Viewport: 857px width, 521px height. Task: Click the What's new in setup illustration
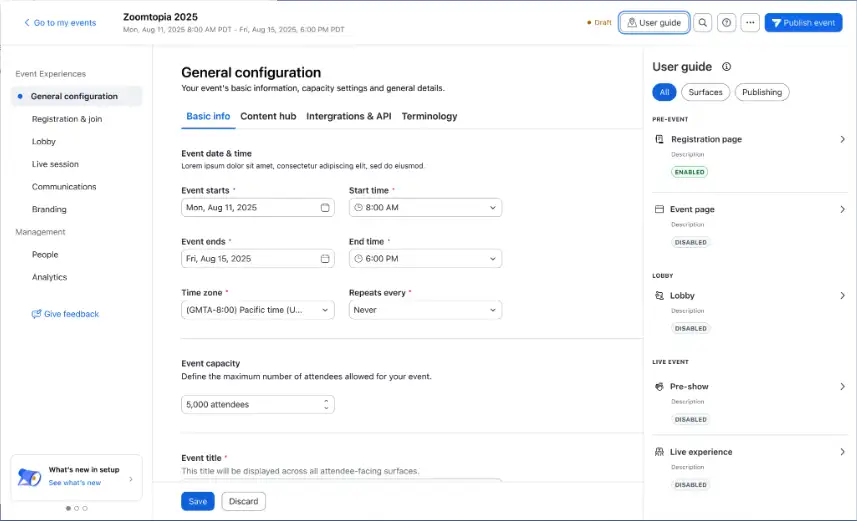tap(29, 477)
